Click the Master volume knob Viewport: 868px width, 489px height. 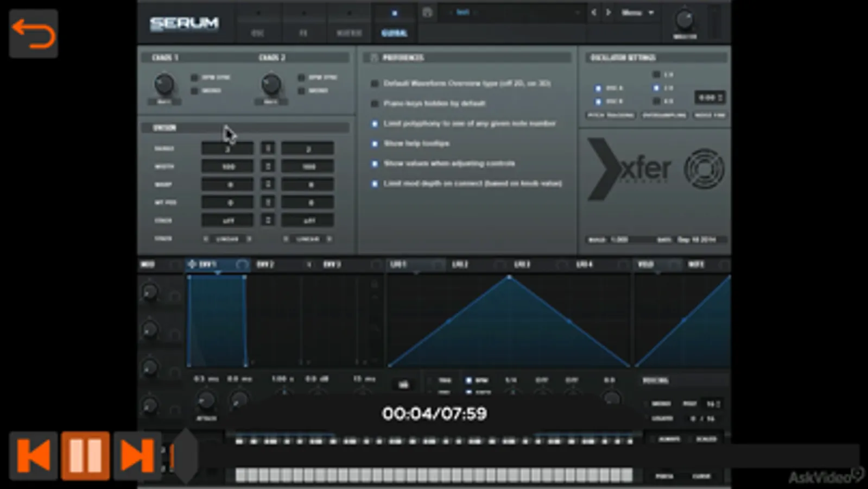click(x=685, y=20)
